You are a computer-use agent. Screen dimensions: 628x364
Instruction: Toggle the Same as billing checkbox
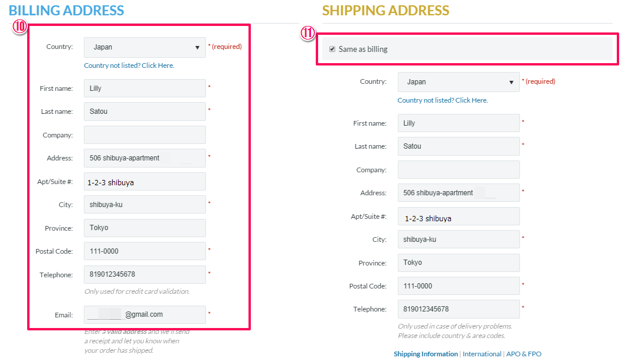[x=332, y=49]
